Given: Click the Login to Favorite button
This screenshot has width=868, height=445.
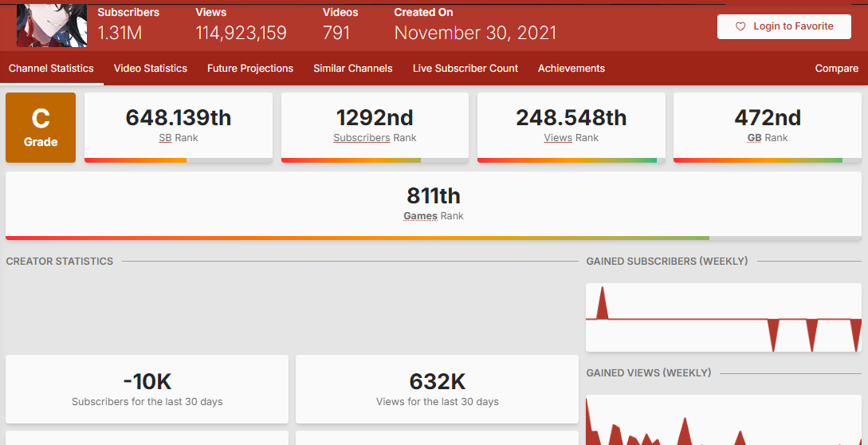Looking at the screenshot, I should pyautogui.click(x=784, y=26).
